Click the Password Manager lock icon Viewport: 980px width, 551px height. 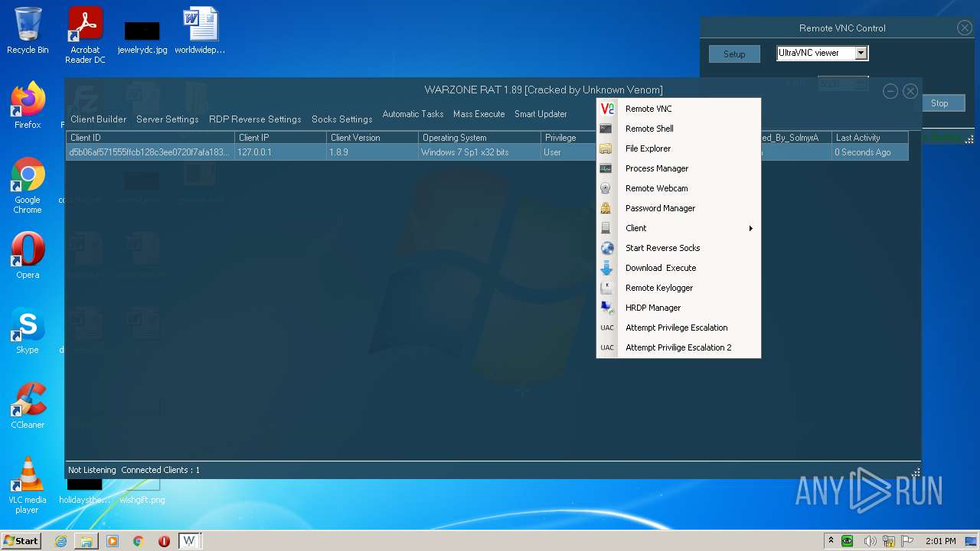pos(606,208)
